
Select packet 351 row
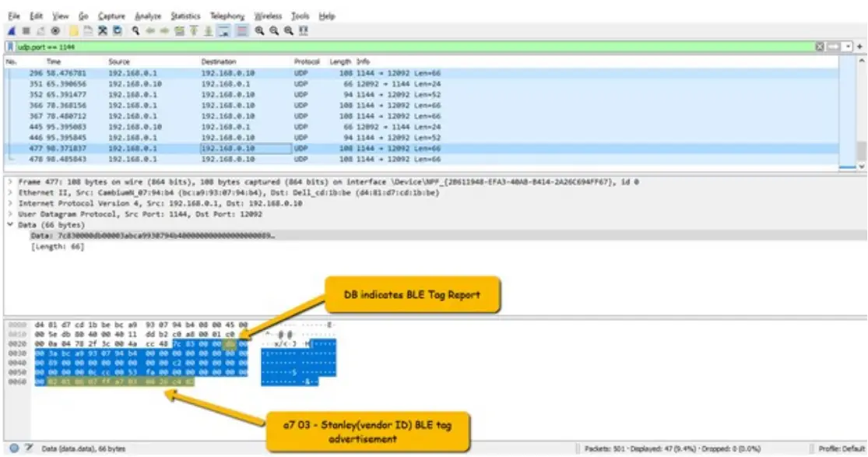(x=422, y=83)
